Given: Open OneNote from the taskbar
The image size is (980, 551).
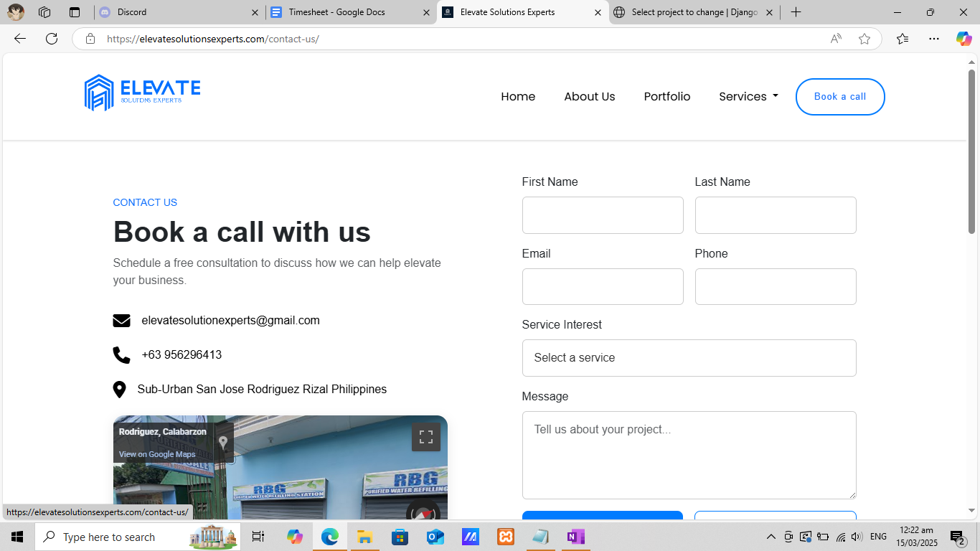Looking at the screenshot, I should 575,537.
